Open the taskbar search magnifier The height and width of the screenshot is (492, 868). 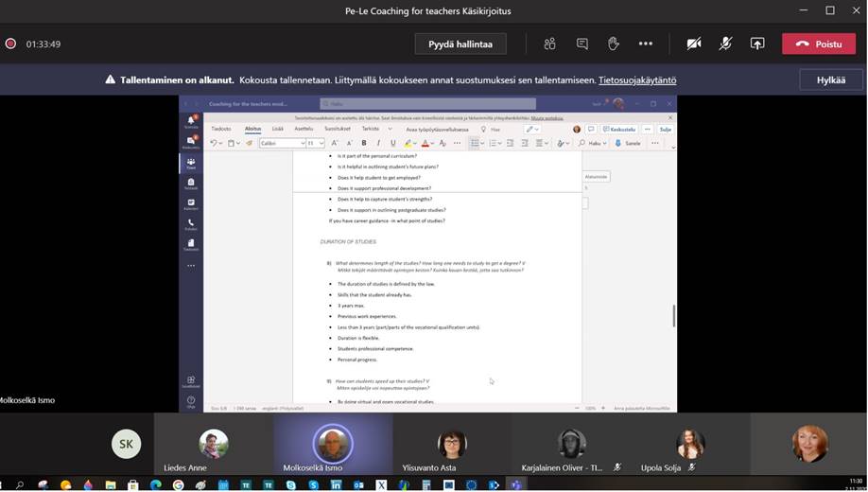(x=20, y=484)
